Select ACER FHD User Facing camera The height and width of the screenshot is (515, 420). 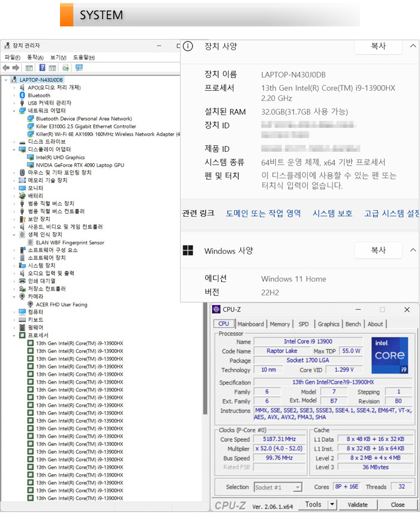[61, 304]
